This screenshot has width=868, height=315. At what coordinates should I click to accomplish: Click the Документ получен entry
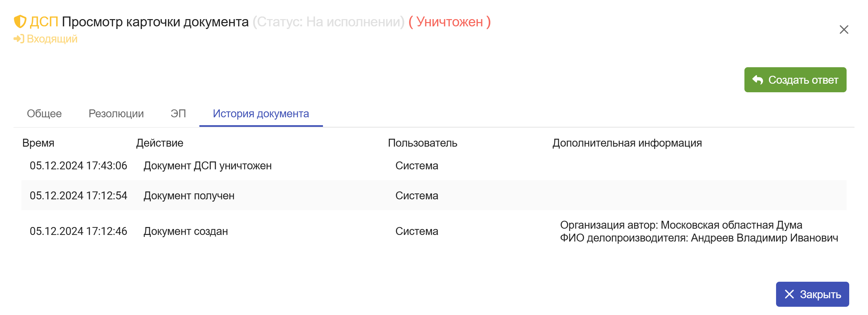pos(189,195)
